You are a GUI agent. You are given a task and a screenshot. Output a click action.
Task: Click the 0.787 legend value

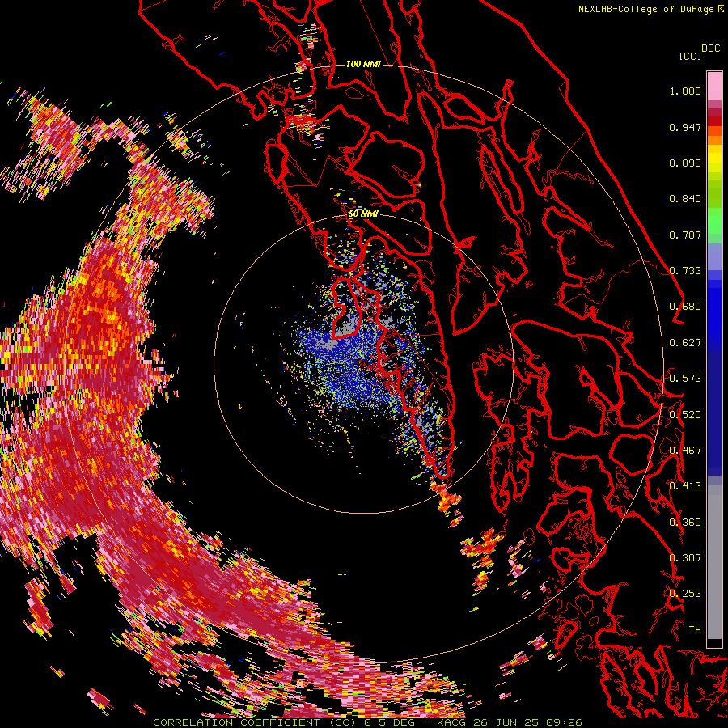[685, 235]
